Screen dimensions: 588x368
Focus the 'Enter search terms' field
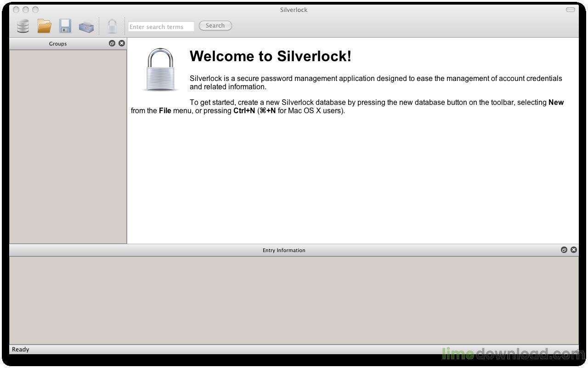[x=161, y=27]
